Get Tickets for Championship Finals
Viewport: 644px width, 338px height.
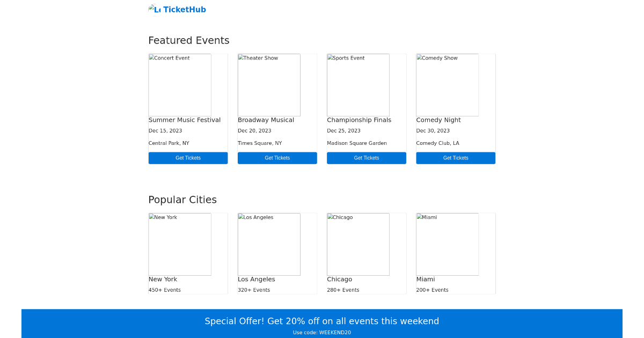pyautogui.click(x=366, y=158)
